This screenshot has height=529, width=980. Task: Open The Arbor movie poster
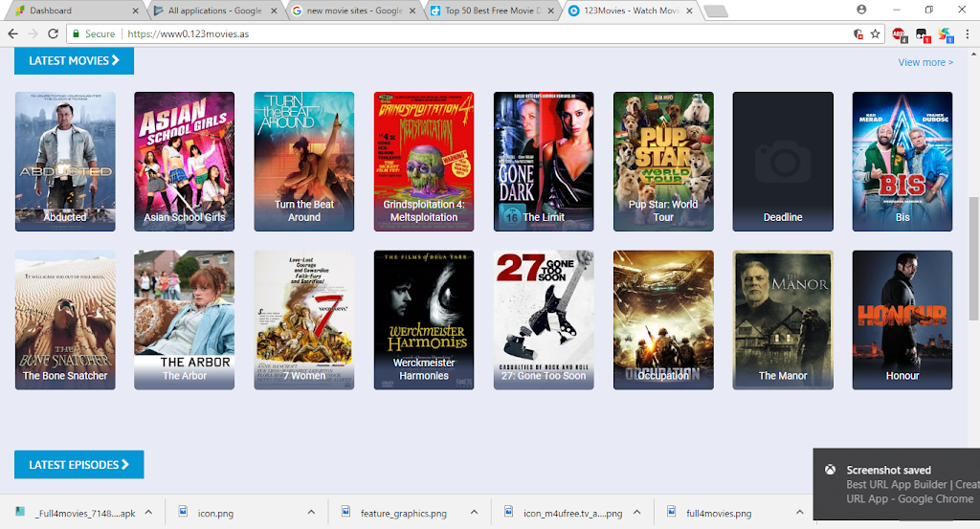185,320
